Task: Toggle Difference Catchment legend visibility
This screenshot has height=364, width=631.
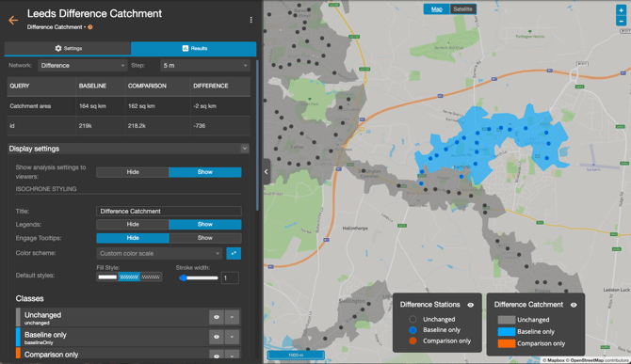Action: point(574,305)
